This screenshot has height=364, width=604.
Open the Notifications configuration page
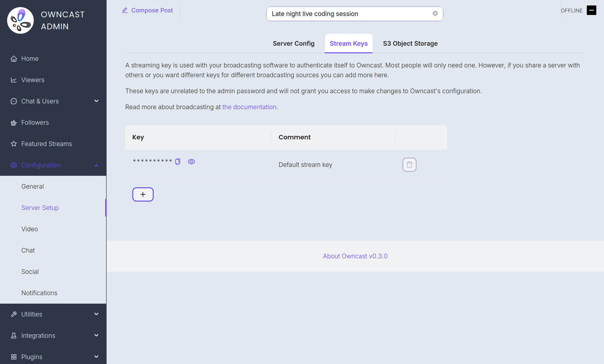click(x=53, y=293)
